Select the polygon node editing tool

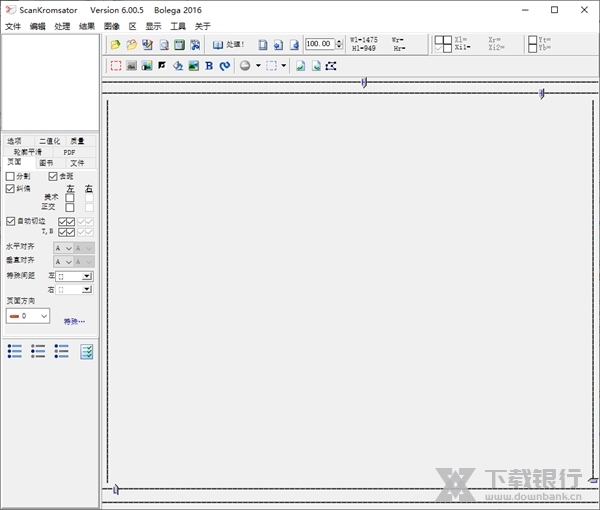pos(331,66)
